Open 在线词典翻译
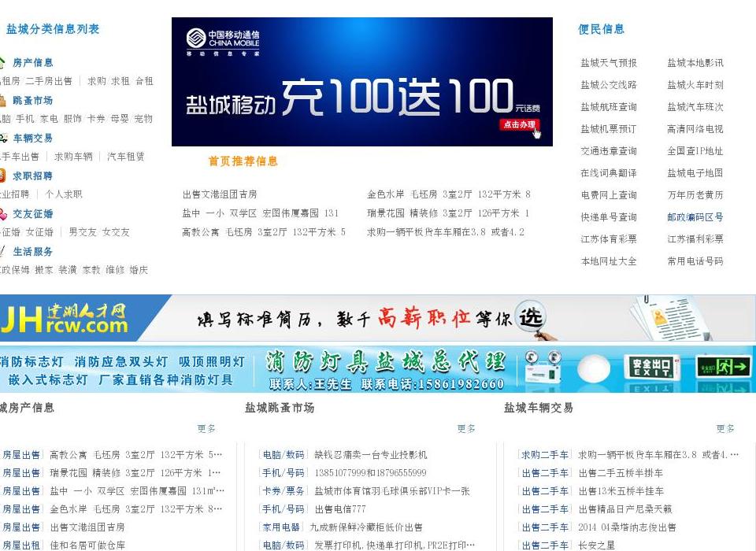 [609, 173]
